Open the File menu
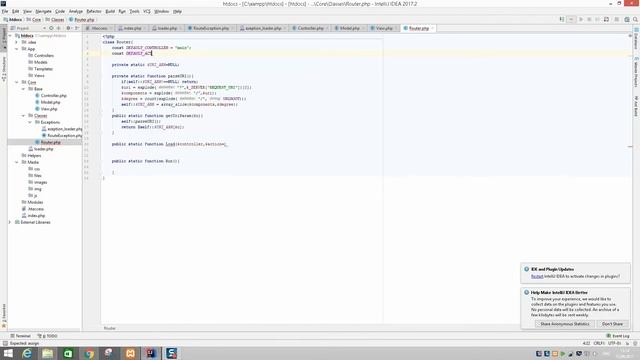This screenshot has width=640, height=360. (5, 11)
